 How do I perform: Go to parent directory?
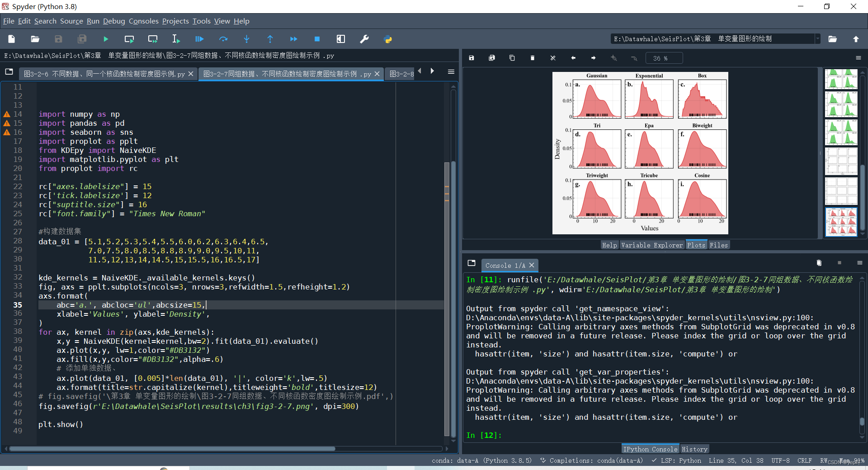click(856, 39)
